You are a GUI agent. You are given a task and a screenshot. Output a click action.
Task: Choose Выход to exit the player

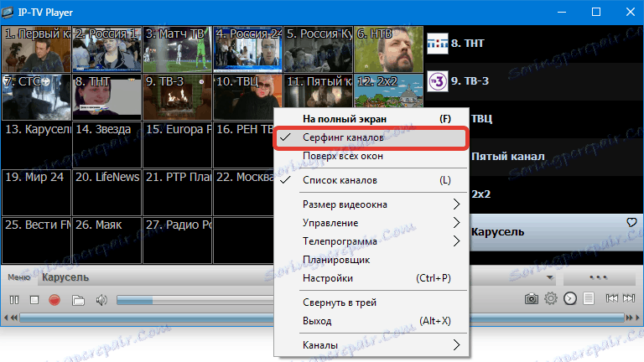coord(371,321)
